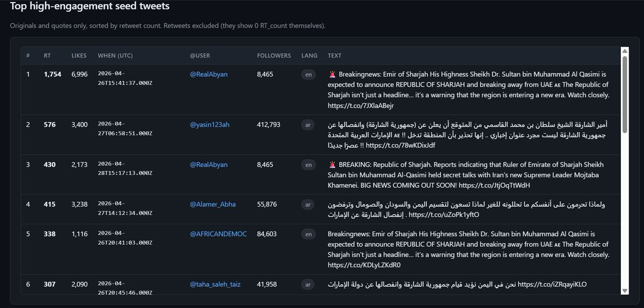The image size is (644, 308).
Task: Open @RealAbyan profile in row 1
Action: tap(209, 74)
